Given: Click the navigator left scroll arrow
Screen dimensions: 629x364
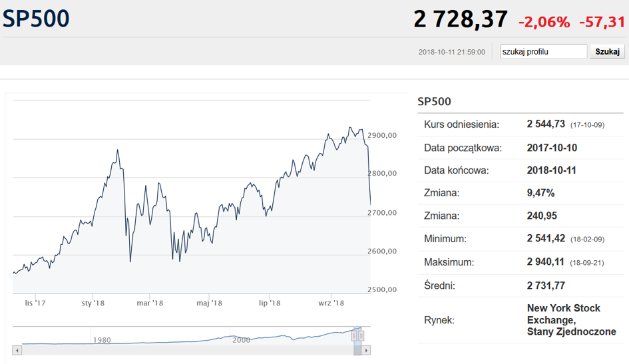Looking at the screenshot, I should tap(17, 350).
